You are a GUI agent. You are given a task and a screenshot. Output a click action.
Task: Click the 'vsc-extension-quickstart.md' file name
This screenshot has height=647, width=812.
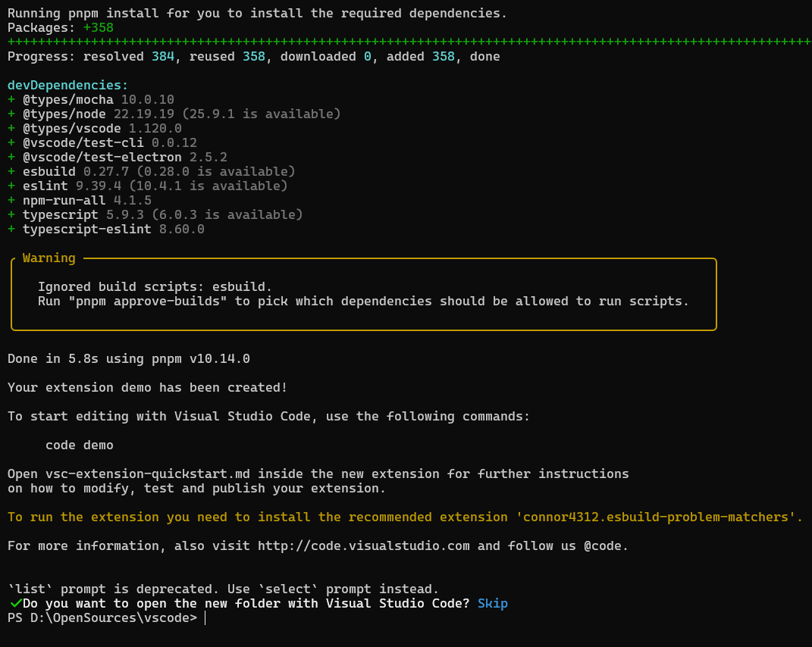[x=148, y=474]
